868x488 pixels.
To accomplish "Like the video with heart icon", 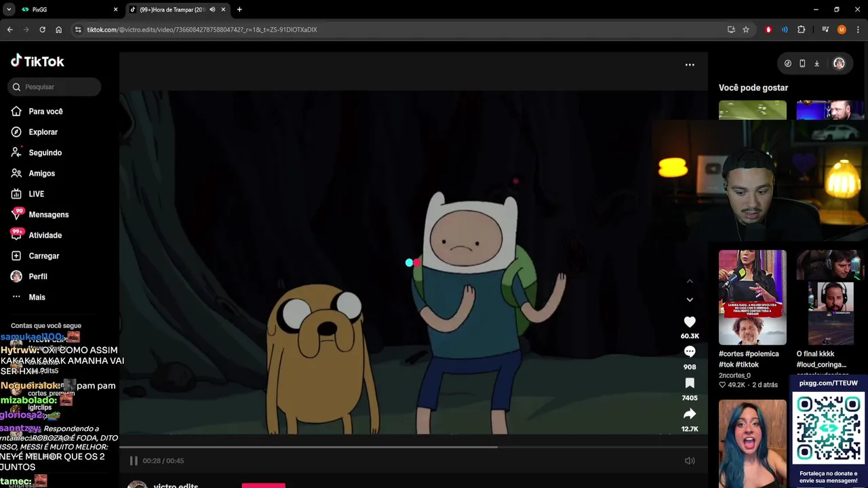I will click(x=690, y=323).
